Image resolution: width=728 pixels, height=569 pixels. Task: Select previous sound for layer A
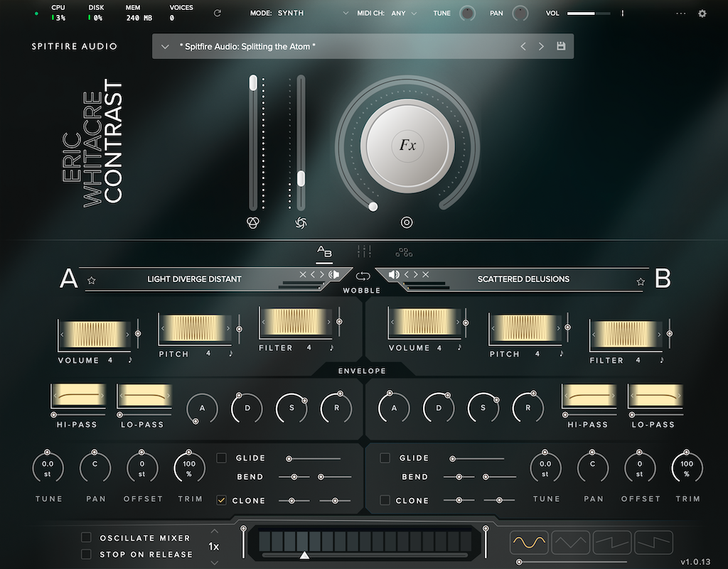[x=313, y=274]
